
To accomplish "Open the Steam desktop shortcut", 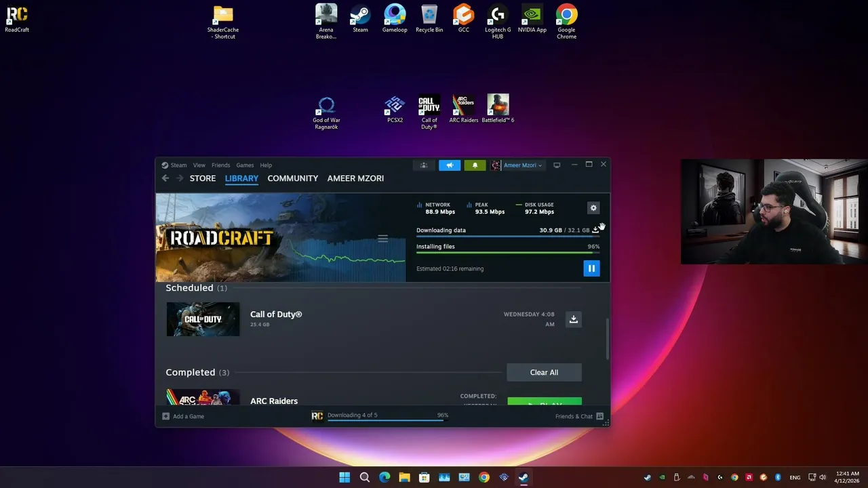I will 360,19.
